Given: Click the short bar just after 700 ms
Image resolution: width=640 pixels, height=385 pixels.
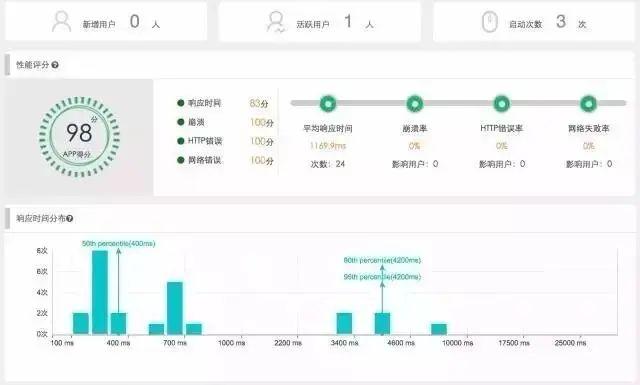Looking at the screenshot, I should [194, 329].
